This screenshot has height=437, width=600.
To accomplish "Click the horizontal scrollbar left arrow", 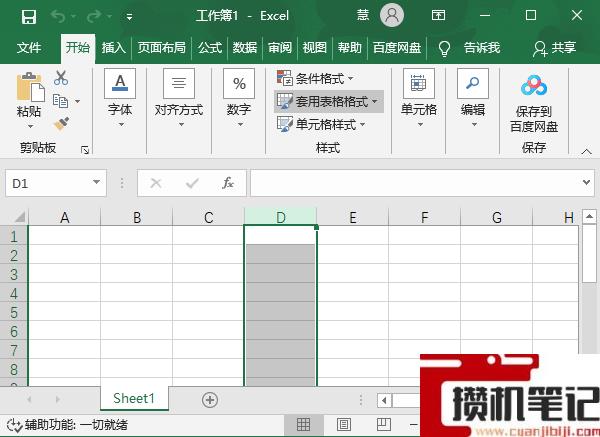I will click(384, 401).
